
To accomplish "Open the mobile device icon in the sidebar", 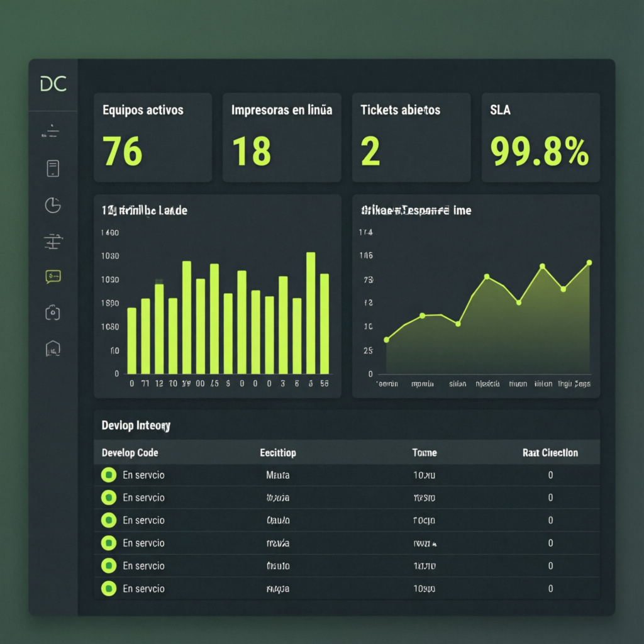I will pyautogui.click(x=53, y=169).
